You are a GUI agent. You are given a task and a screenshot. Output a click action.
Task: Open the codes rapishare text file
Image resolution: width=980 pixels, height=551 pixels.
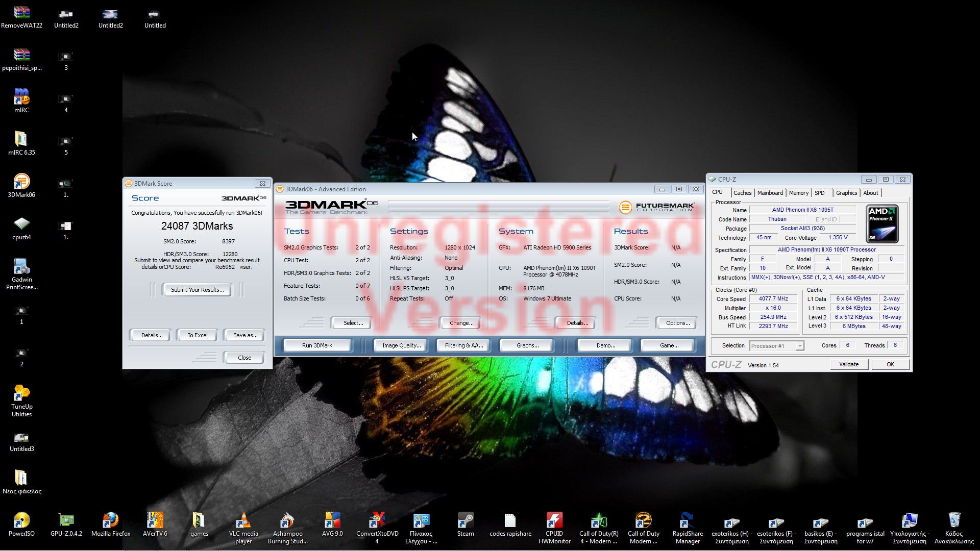[x=510, y=524]
